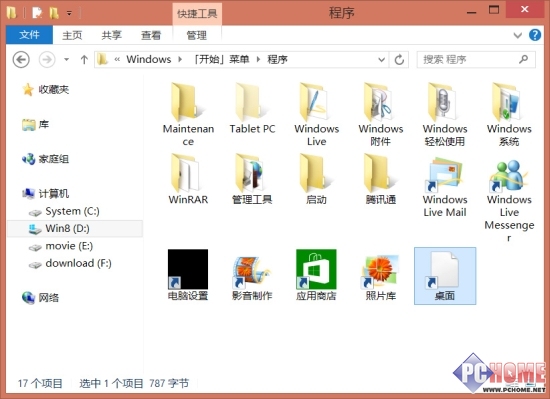Expand the Windows breadcrumb arrow
Screen dimensions: 550x399
180,59
